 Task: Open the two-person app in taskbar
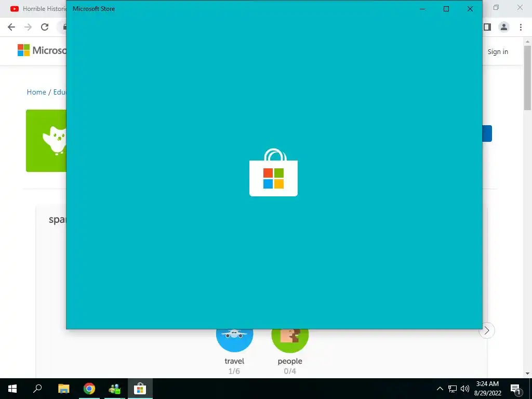pyautogui.click(x=115, y=389)
